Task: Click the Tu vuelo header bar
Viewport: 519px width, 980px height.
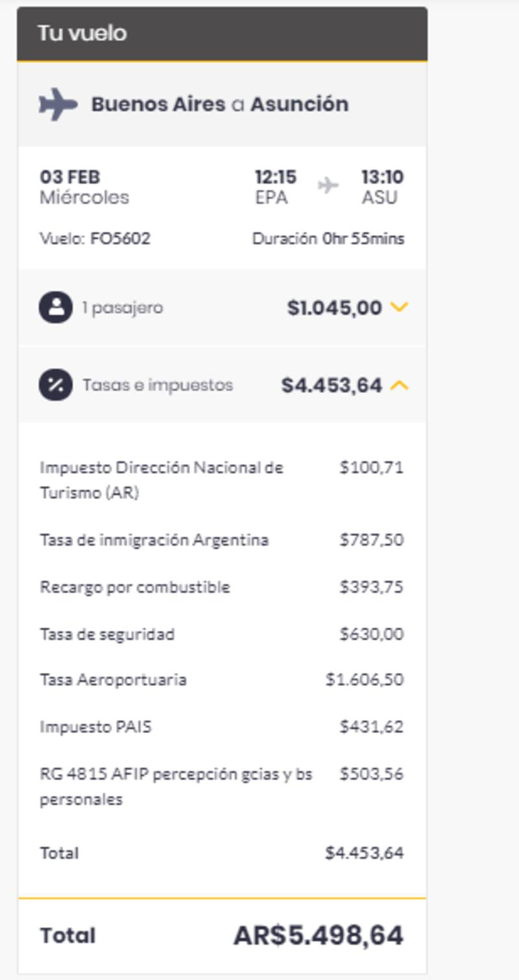Action: [x=222, y=34]
